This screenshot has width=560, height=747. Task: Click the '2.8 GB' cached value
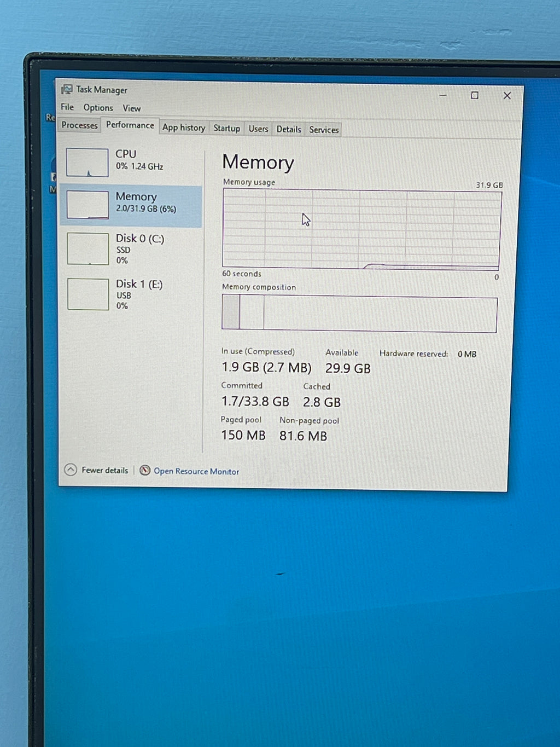[x=322, y=402]
